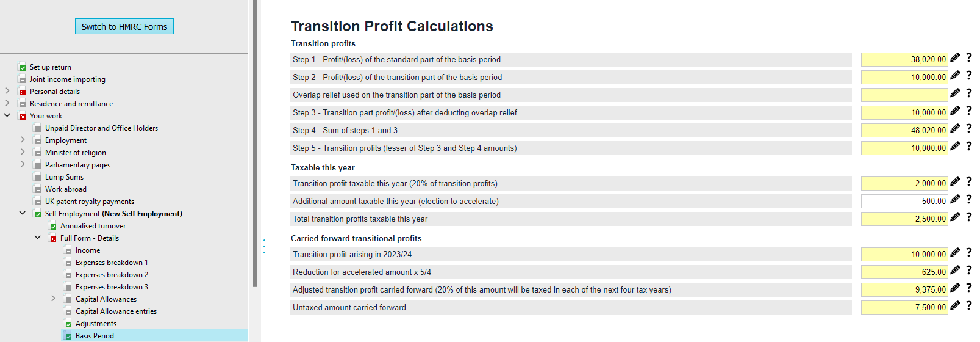980x342 pixels.
Task: Click the Adjustments status checkbox
Action: coord(68,324)
